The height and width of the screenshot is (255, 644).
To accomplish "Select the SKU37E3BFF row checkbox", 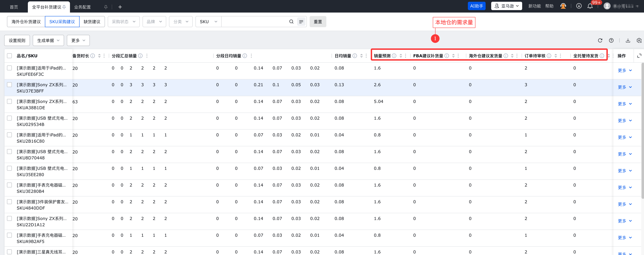I will [x=10, y=85].
